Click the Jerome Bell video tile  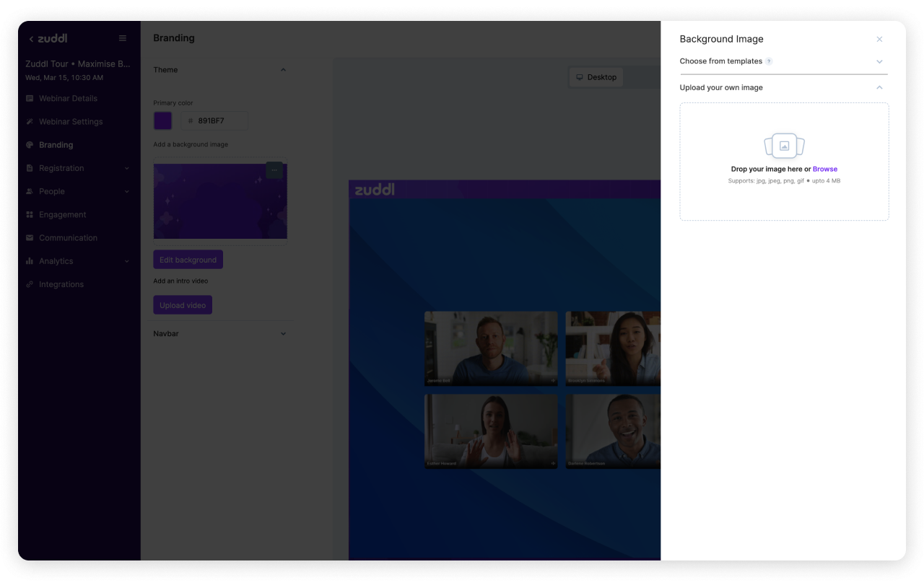(491, 348)
